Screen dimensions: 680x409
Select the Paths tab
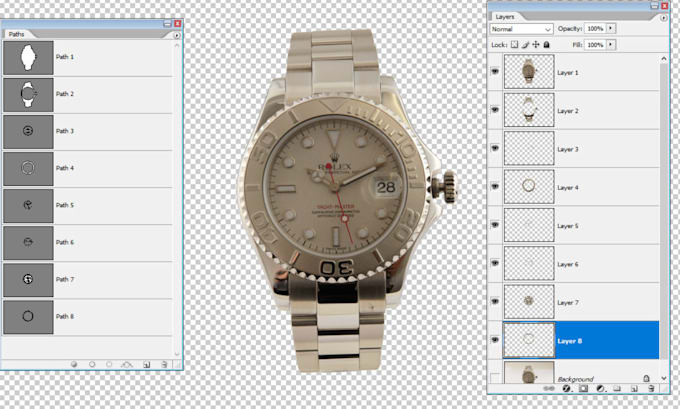tap(16, 34)
